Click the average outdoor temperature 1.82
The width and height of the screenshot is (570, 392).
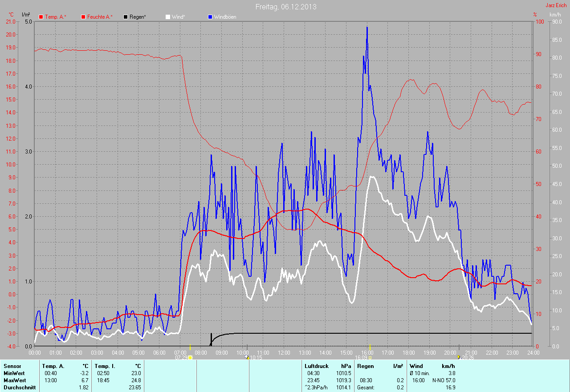84,388
